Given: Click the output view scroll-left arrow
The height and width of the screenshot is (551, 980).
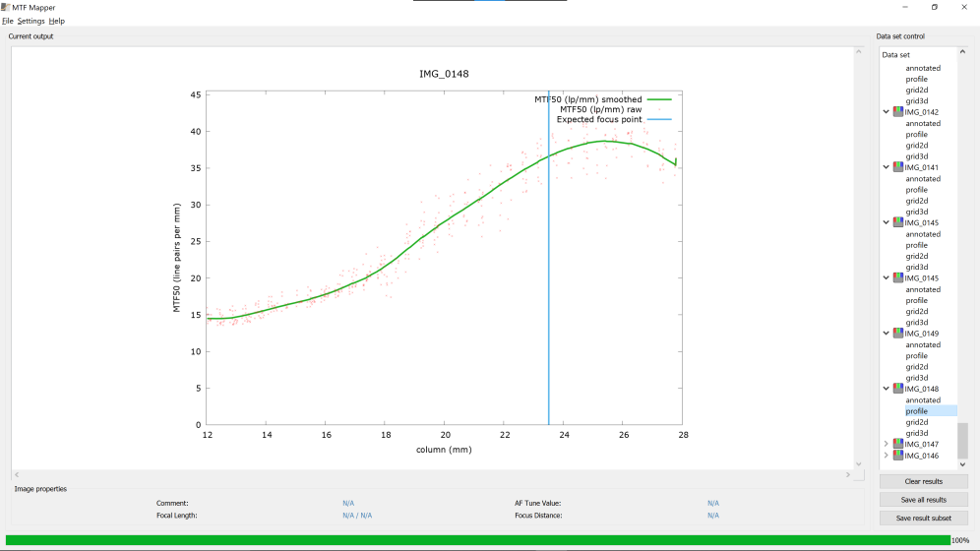Looking at the screenshot, I should [17, 475].
